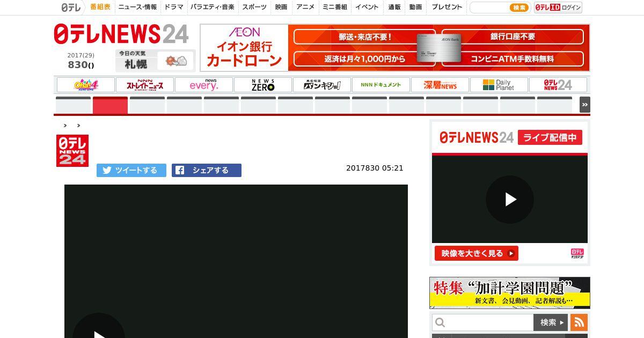Viewport: 644px width, 338px height.
Task: Go to the アニメ section
Action: 305,7
